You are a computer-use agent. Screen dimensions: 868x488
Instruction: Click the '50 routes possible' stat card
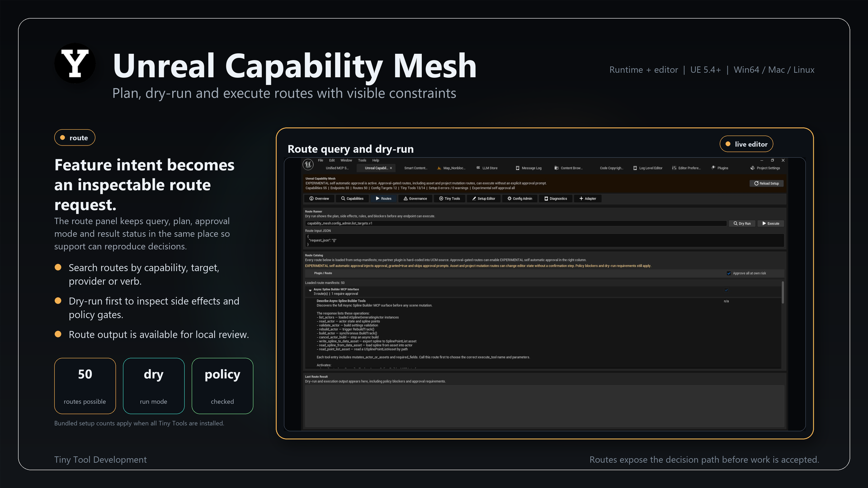coord(85,386)
